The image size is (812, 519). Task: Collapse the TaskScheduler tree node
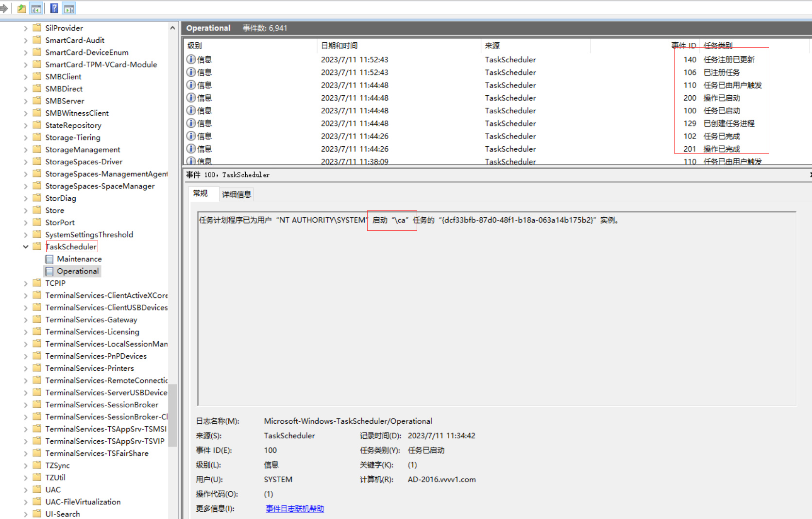26,247
